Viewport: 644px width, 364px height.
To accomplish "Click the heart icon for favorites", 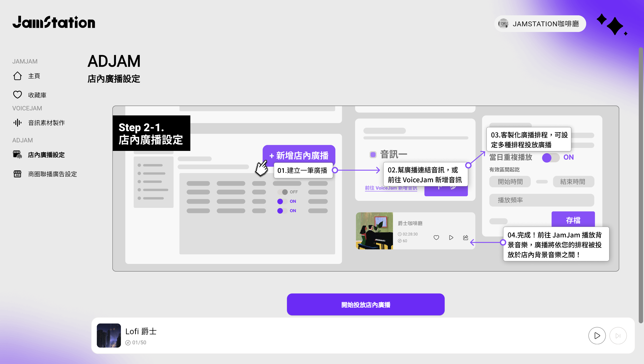I will coord(18,95).
